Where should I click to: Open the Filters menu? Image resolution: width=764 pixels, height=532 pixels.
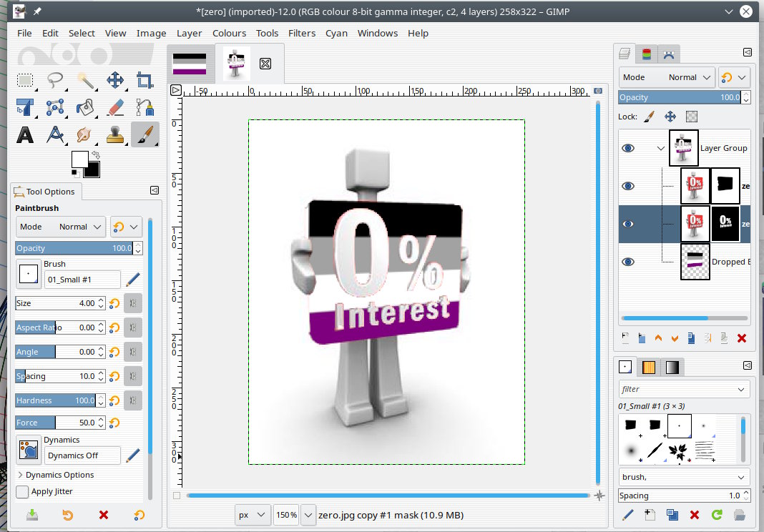click(301, 33)
